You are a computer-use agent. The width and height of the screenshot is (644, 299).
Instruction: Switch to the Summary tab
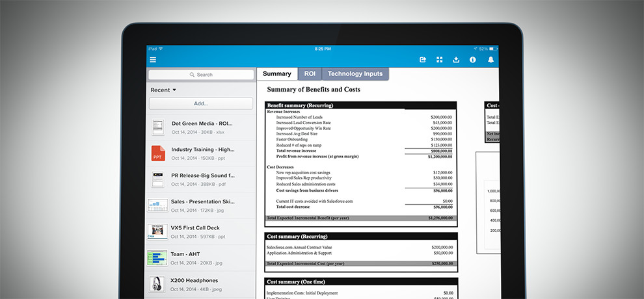[x=277, y=74]
